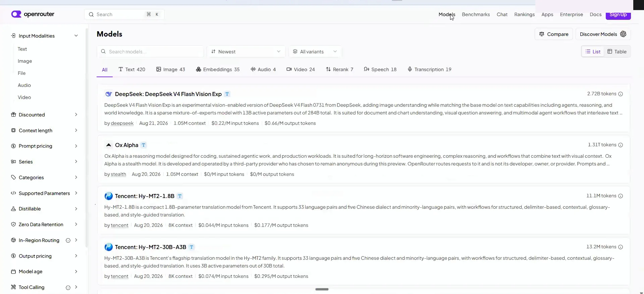The width and height of the screenshot is (644, 294).
Task: Click the DeepSeek model logo icon
Action: coord(108,94)
